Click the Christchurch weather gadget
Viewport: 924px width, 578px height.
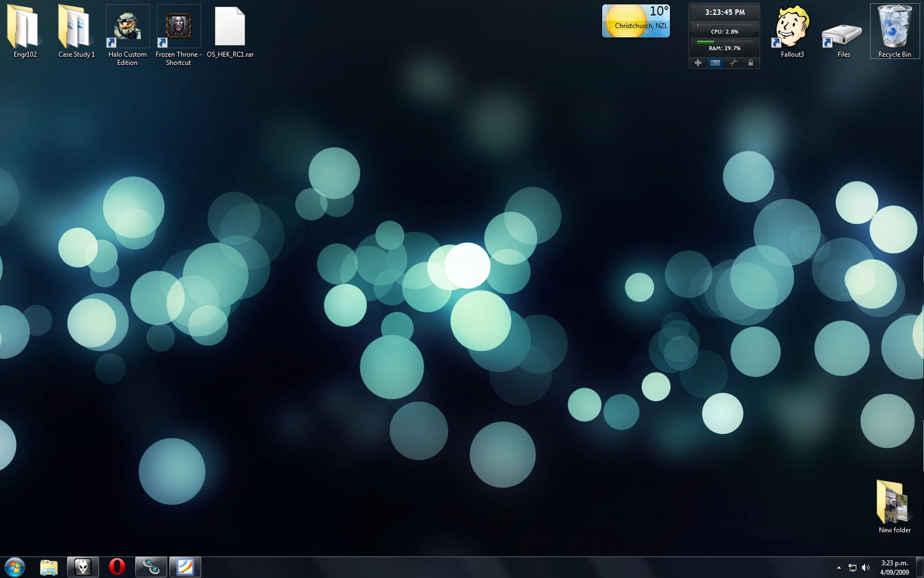pyautogui.click(x=636, y=21)
